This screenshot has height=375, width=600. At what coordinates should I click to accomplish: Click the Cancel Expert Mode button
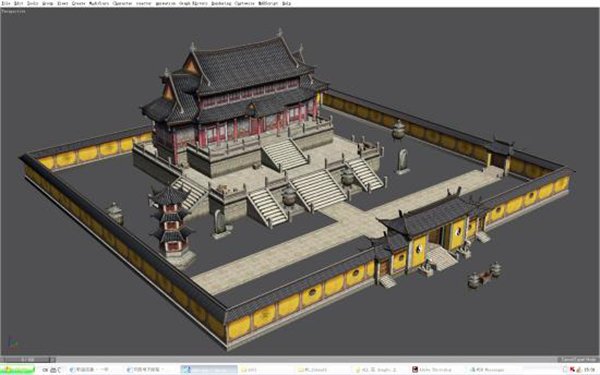click(578, 359)
